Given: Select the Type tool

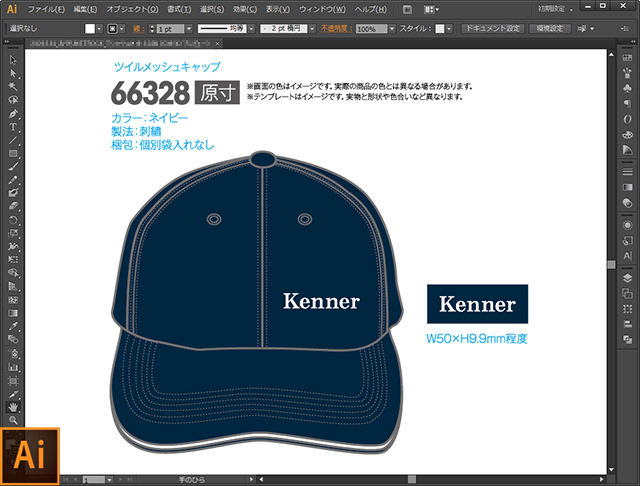Looking at the screenshot, I should tap(13, 127).
